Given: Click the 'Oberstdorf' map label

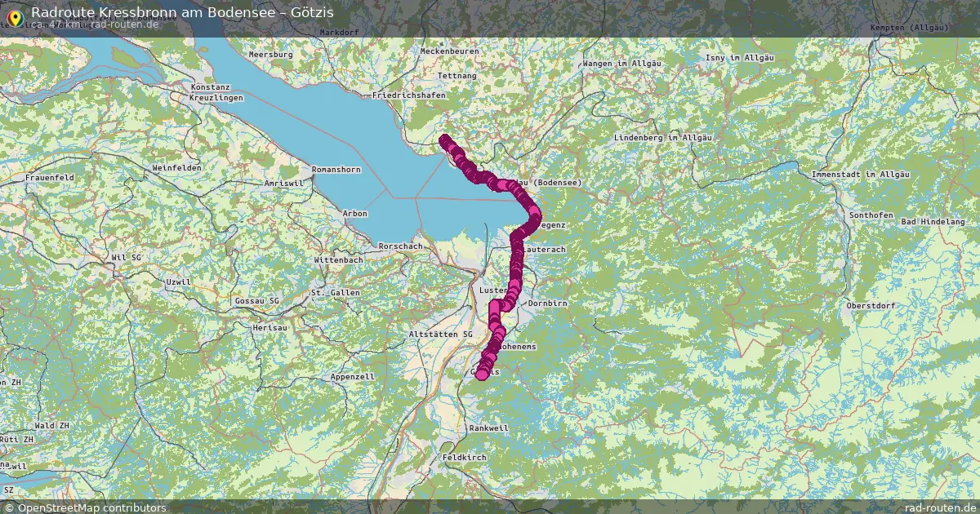Looking at the screenshot, I should click(872, 306).
